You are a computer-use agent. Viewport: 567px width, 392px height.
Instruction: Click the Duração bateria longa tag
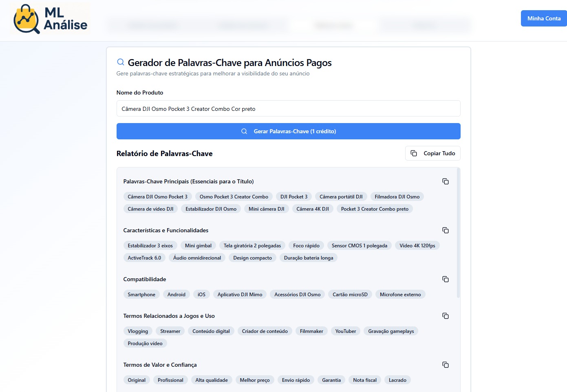(309, 258)
